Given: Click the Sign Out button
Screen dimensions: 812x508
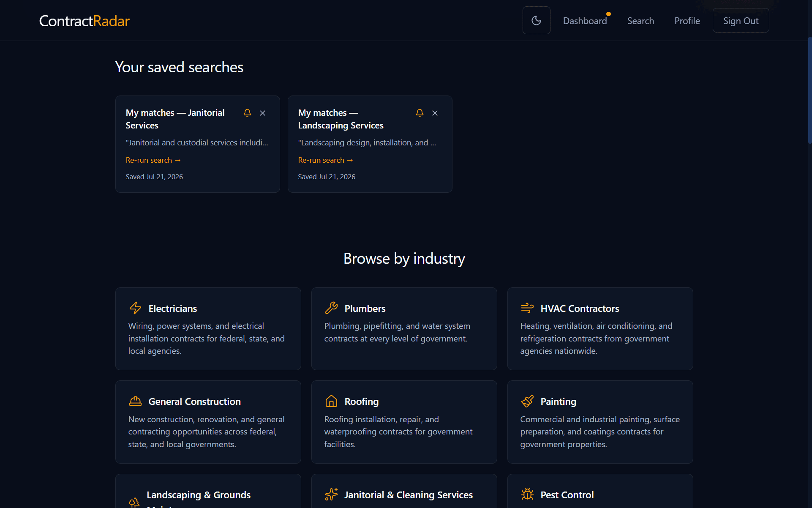Looking at the screenshot, I should pyautogui.click(x=741, y=20).
